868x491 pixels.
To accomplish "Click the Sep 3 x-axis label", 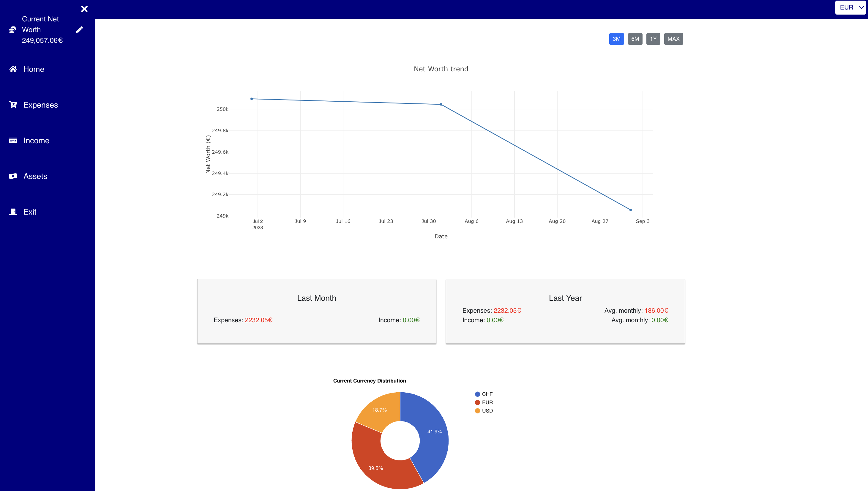I will coord(643,221).
